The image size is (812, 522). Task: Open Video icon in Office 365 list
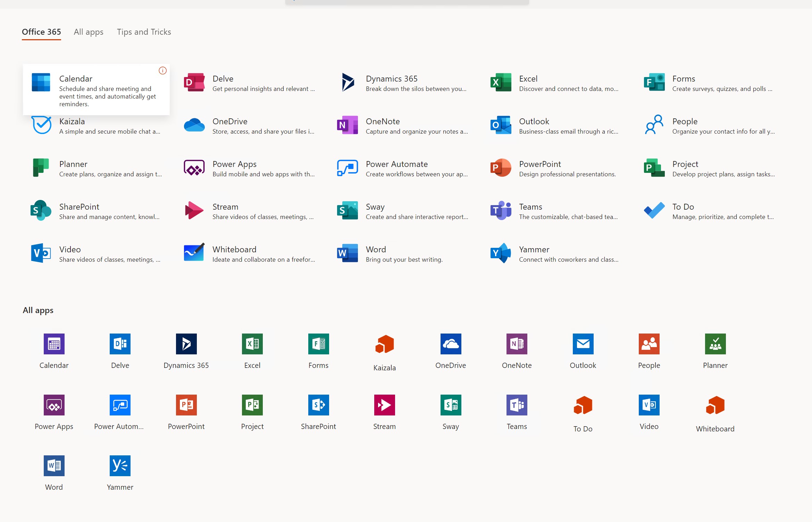coord(41,253)
